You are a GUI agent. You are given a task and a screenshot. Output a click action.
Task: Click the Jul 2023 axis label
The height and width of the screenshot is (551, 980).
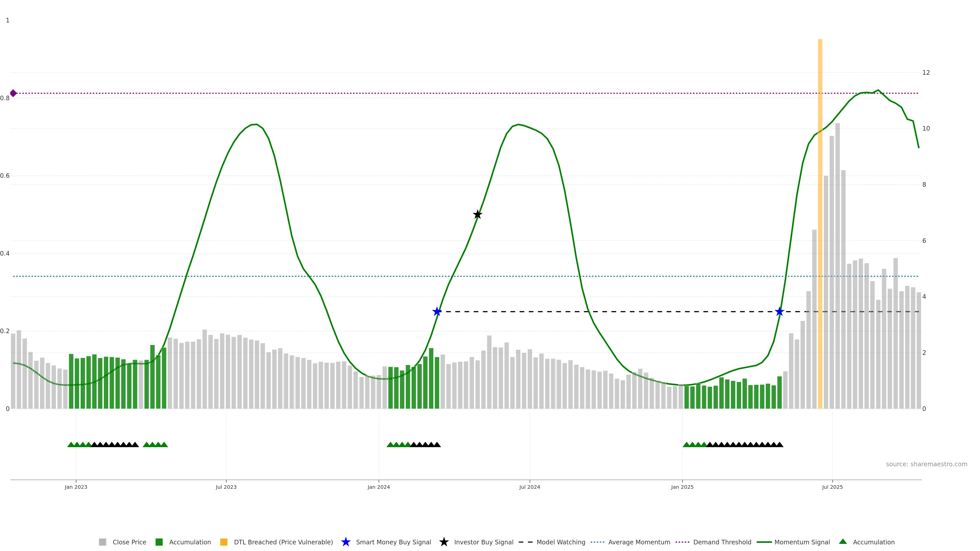coord(226,487)
